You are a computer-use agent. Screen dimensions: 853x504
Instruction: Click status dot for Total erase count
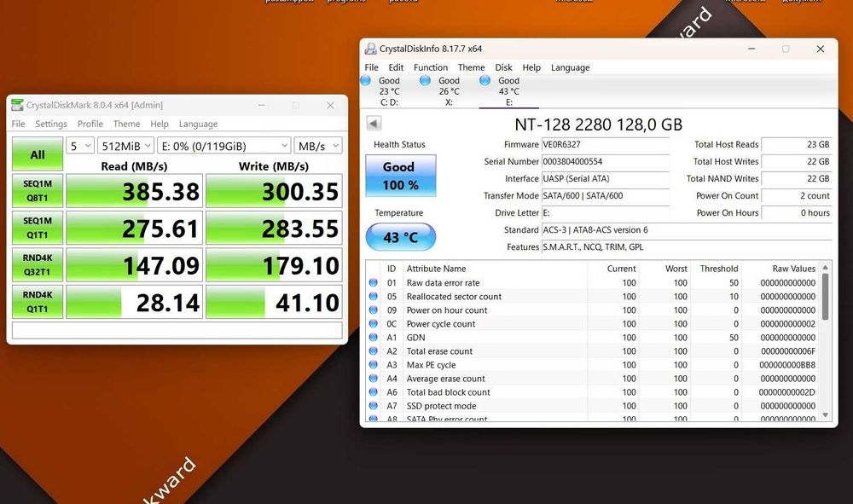(374, 350)
